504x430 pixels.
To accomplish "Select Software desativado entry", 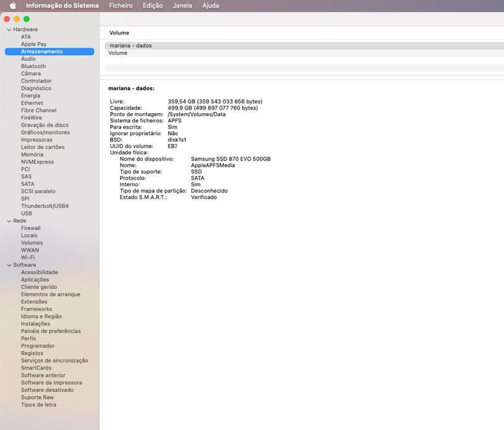I will point(47,390).
